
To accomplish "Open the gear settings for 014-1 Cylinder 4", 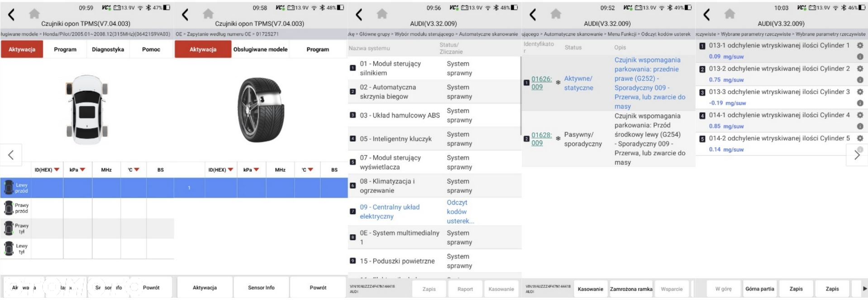I will coord(860,115).
